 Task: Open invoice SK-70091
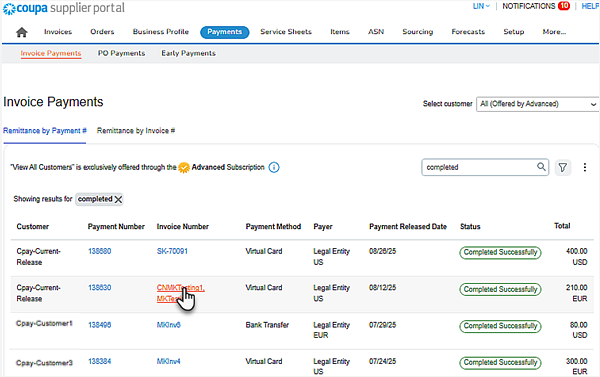172,251
